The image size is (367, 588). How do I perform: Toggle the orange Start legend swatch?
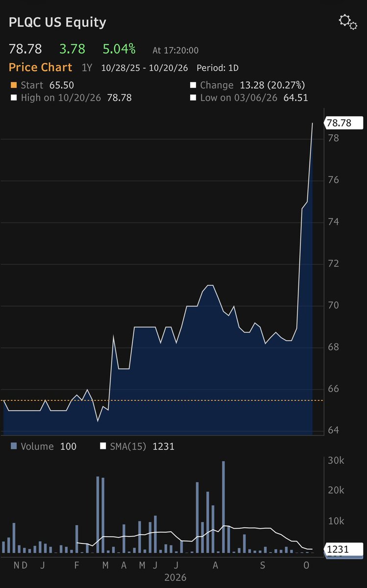[x=13, y=85]
